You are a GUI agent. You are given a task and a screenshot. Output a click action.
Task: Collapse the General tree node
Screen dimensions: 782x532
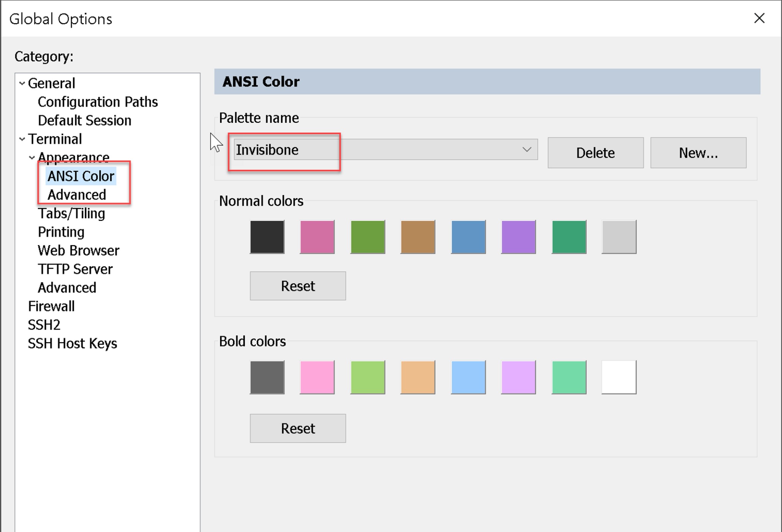22,83
